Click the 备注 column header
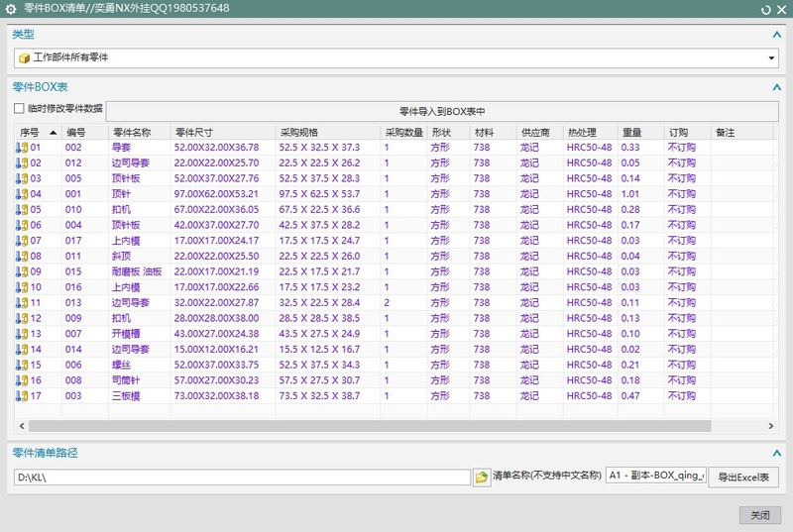Image resolution: width=793 pixels, height=532 pixels. (x=741, y=133)
